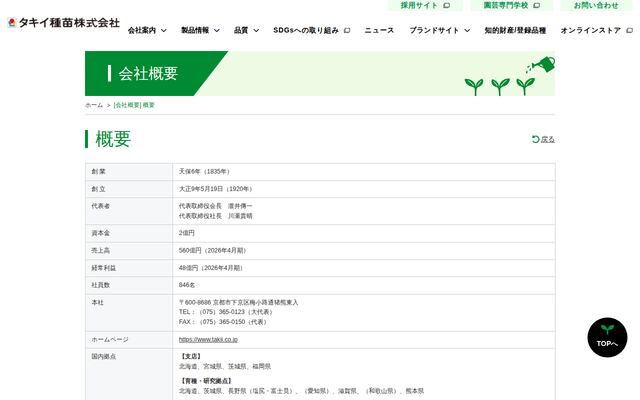Click タキイ種苗株式会社 site title
Image resolution: width=640 pixels, height=400 pixels.
[x=69, y=23]
